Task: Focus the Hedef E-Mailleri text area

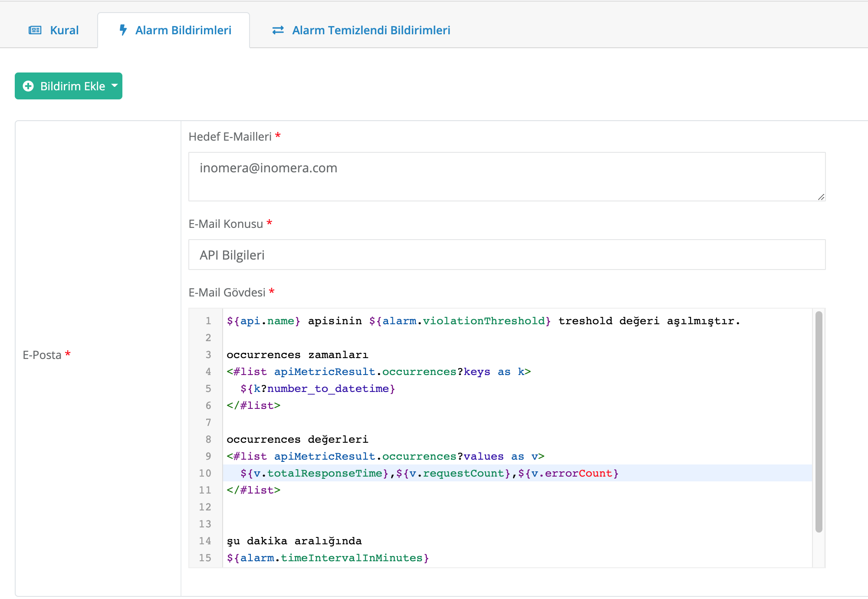Action: tap(507, 176)
